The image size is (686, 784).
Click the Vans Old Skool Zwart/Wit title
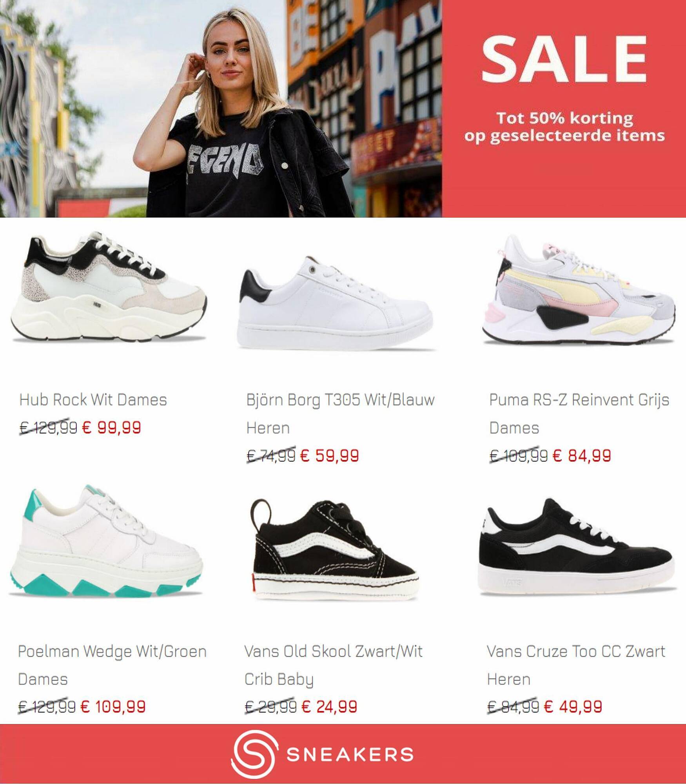click(x=334, y=665)
